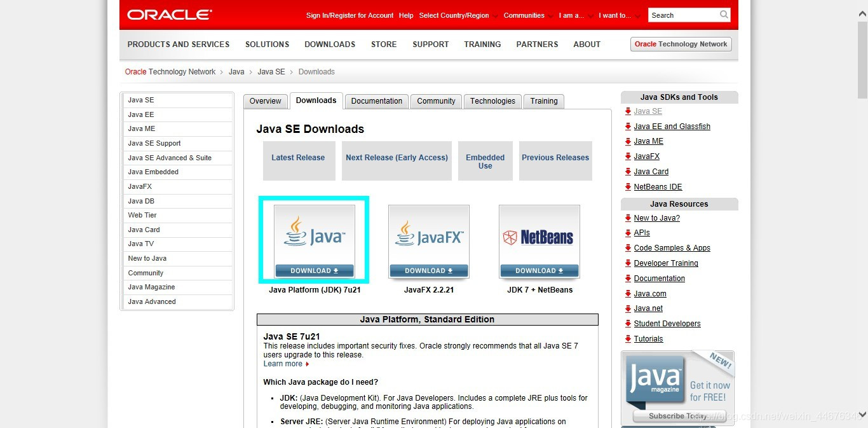Click Next Release (Early Access) button

397,161
